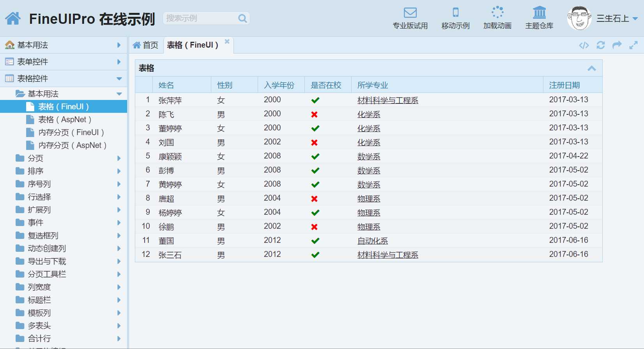This screenshot has height=349, width=644.
Task: Open 表格 ( AspNet ) tree item
Action: [x=64, y=119]
